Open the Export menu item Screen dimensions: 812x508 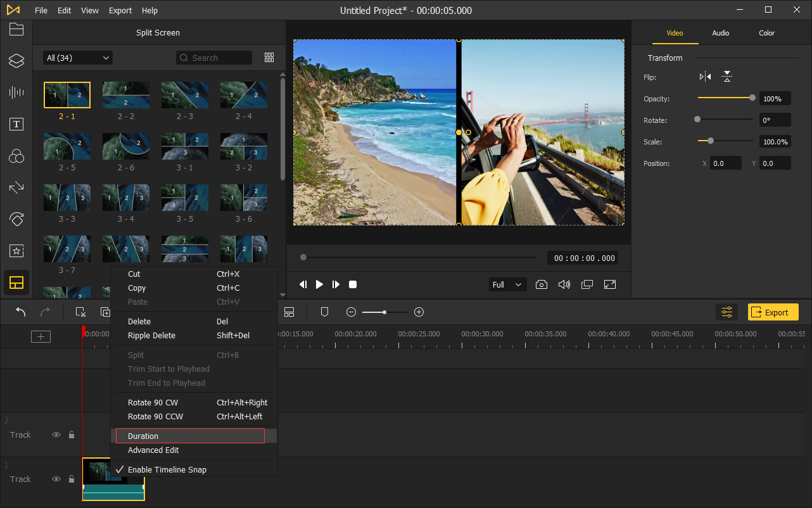[x=120, y=10]
